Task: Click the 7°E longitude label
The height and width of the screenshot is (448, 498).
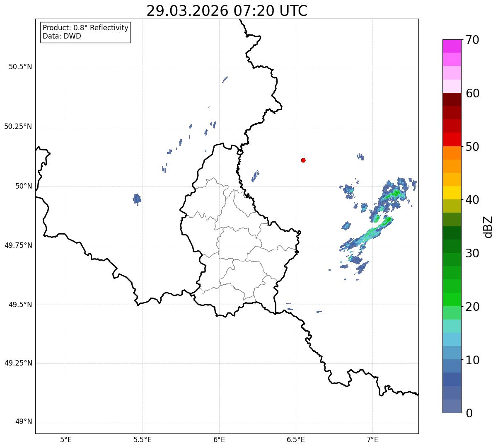Action: [372, 439]
